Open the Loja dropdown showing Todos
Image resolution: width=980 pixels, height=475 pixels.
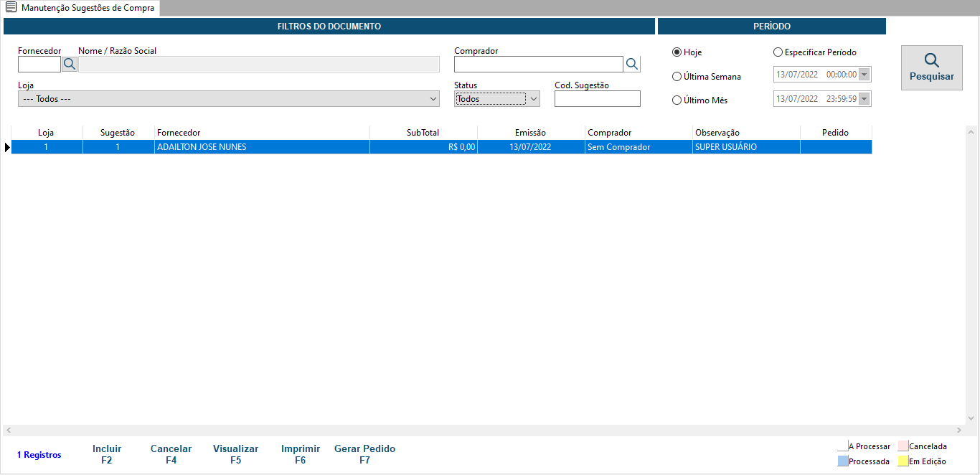[229, 99]
